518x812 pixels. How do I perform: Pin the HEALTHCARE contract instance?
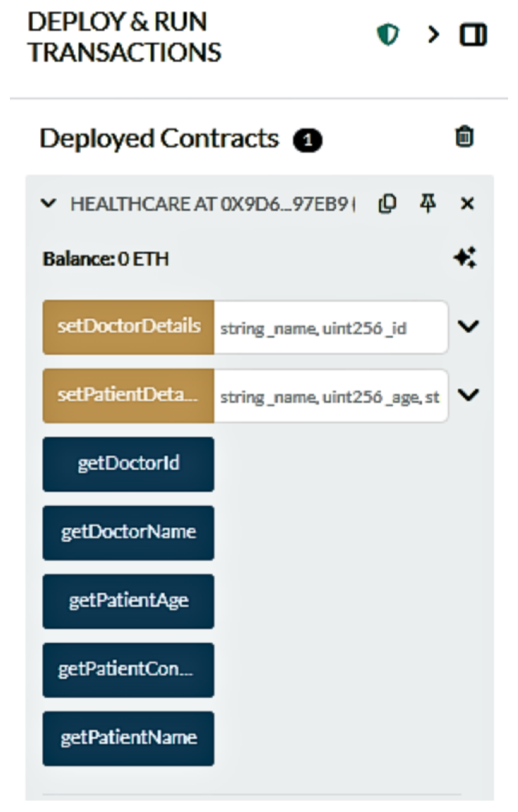pyautogui.click(x=428, y=203)
